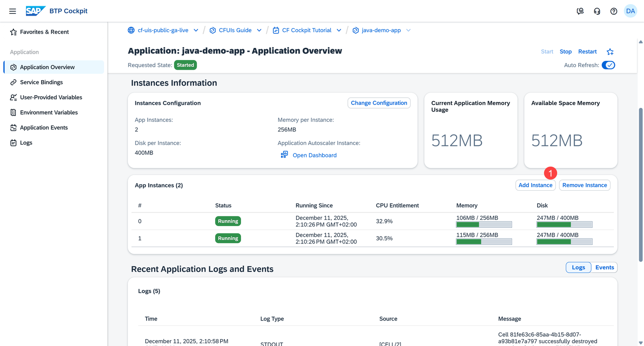Click the CF Cockpit Tutorial breadcrumb icon

pyautogui.click(x=276, y=30)
